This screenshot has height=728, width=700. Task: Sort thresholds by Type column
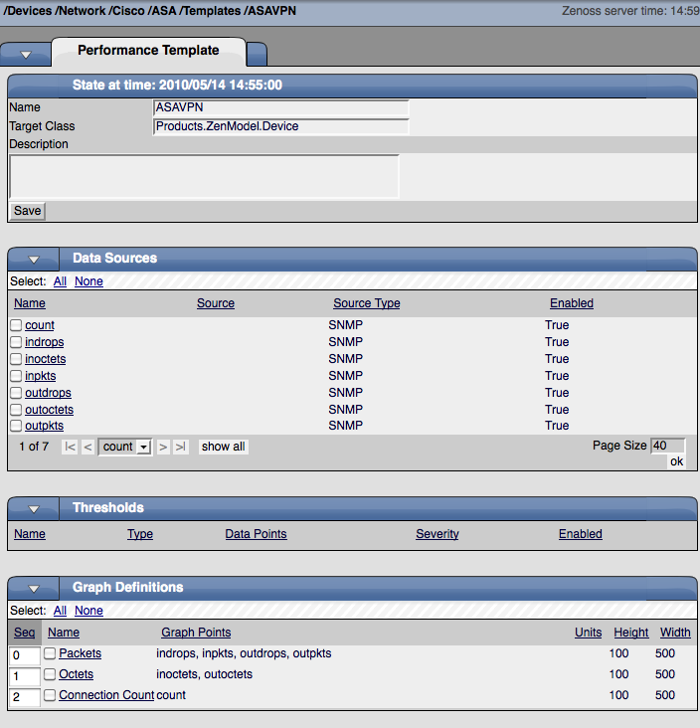(140, 534)
